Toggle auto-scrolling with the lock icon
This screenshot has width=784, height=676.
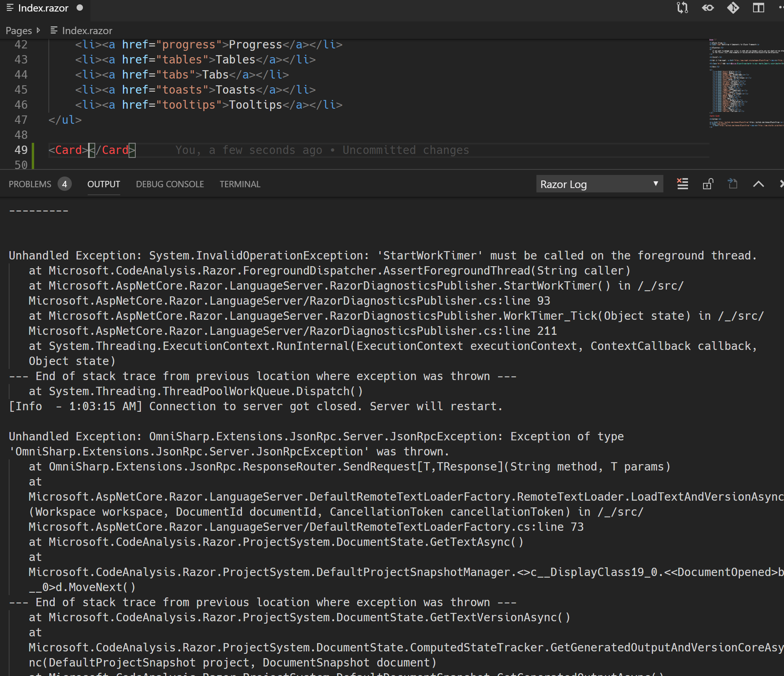click(x=709, y=184)
